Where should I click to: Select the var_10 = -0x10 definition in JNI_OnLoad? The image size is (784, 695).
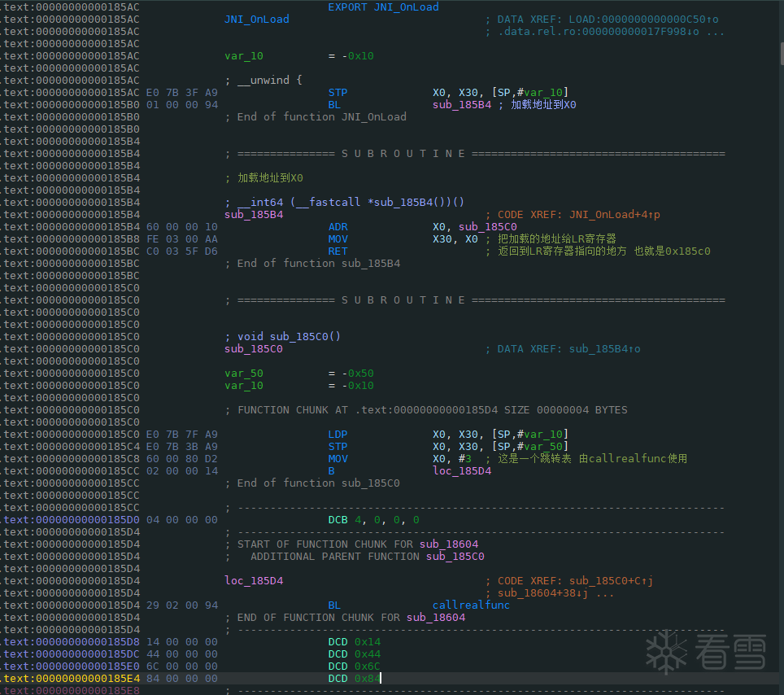pos(299,56)
